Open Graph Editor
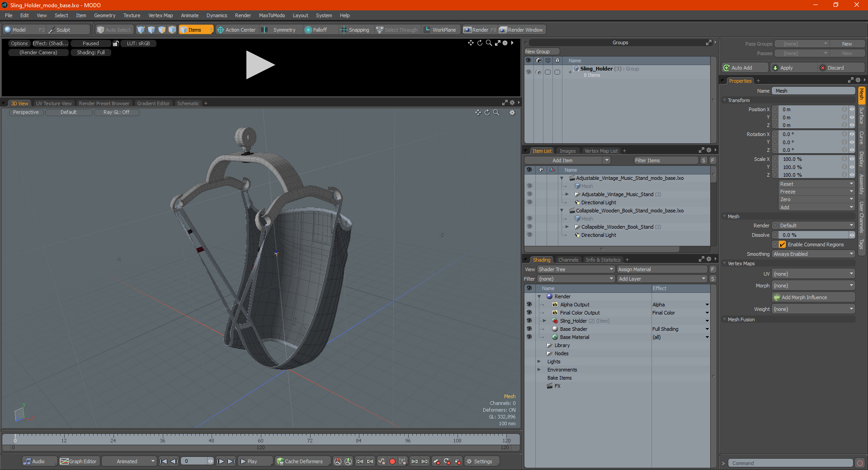Image resolution: width=868 pixels, height=470 pixels. (79, 461)
